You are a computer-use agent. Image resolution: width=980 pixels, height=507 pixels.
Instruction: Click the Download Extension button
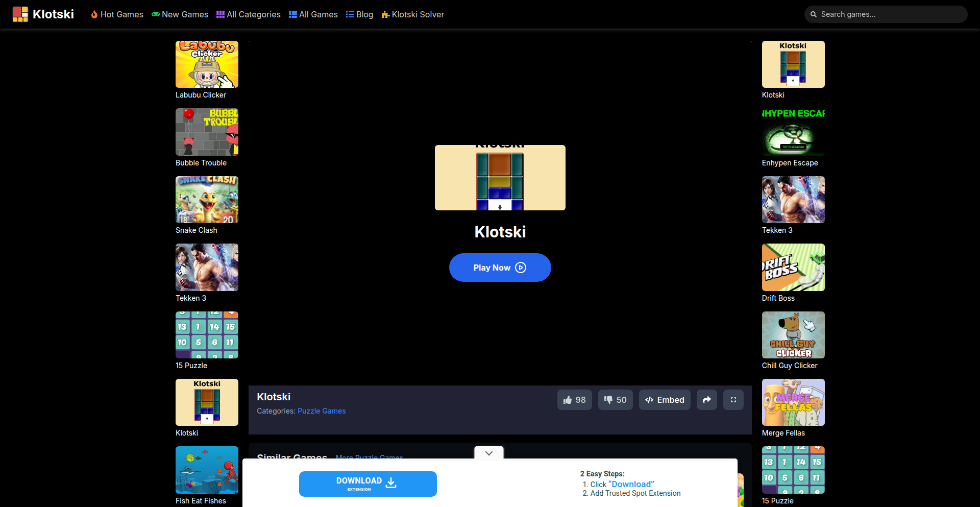coord(367,484)
